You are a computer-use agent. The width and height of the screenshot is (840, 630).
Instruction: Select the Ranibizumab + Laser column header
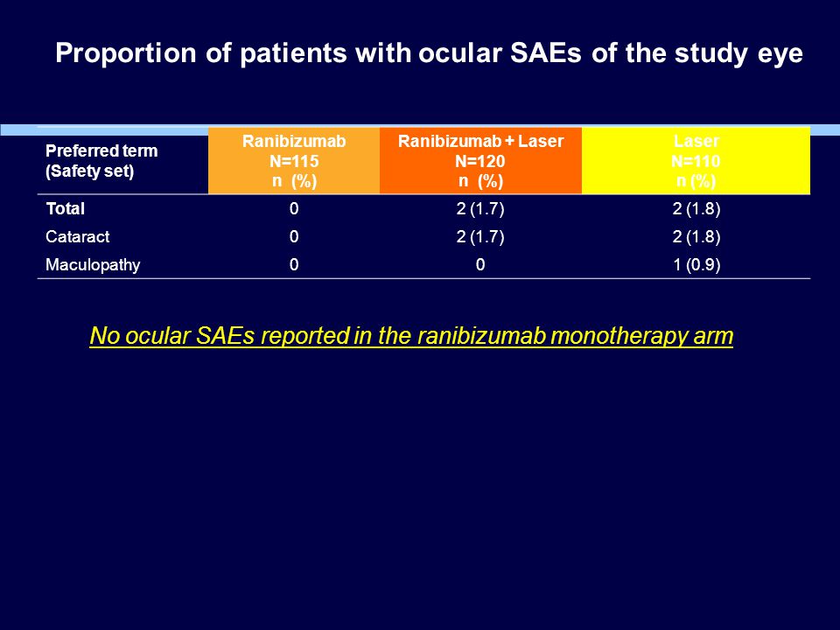(480, 161)
